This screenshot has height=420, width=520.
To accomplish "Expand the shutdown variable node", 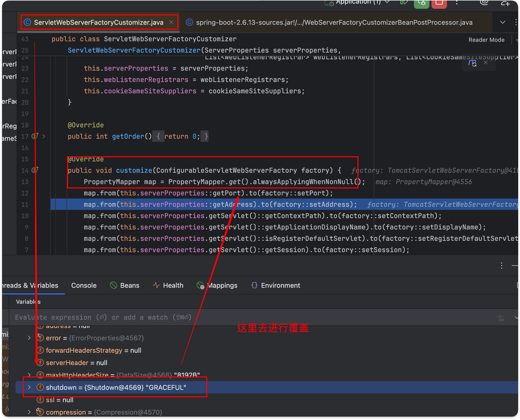I will point(29,388).
